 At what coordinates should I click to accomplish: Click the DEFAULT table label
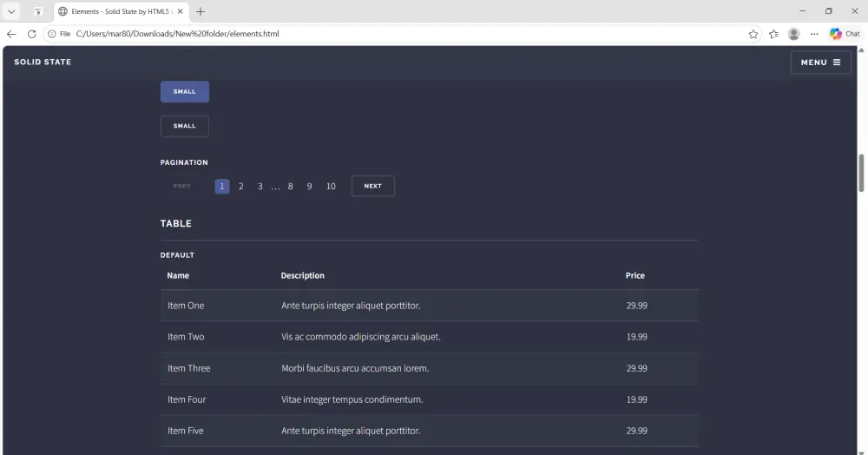click(x=177, y=255)
